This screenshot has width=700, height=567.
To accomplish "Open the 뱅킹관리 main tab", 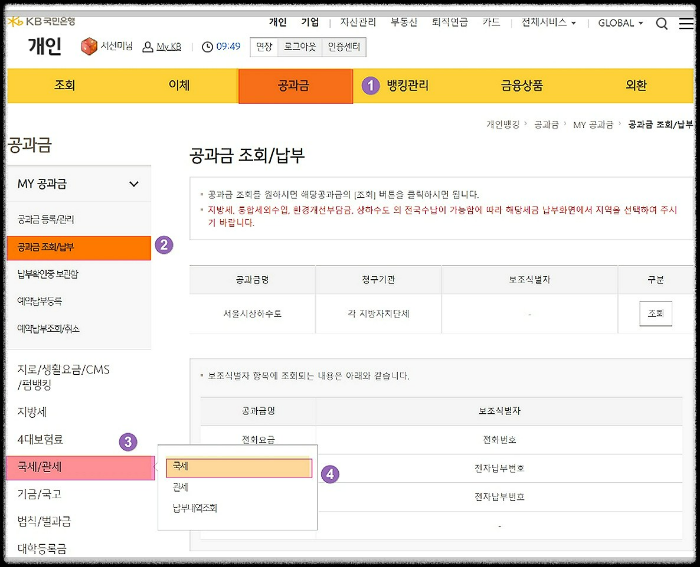I will (x=408, y=85).
